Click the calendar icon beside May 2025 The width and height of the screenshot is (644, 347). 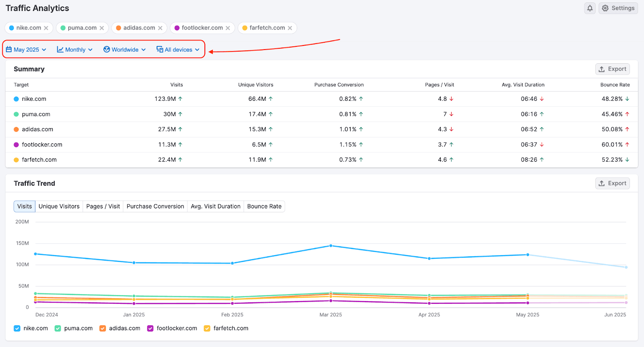coord(9,50)
